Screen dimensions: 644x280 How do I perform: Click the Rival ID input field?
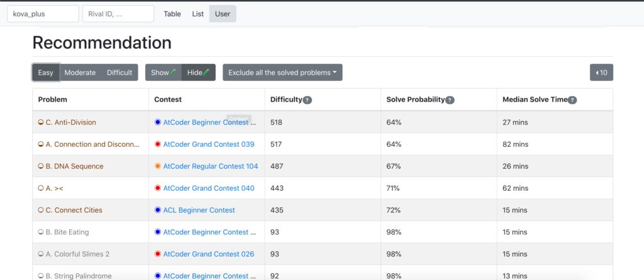(x=118, y=14)
